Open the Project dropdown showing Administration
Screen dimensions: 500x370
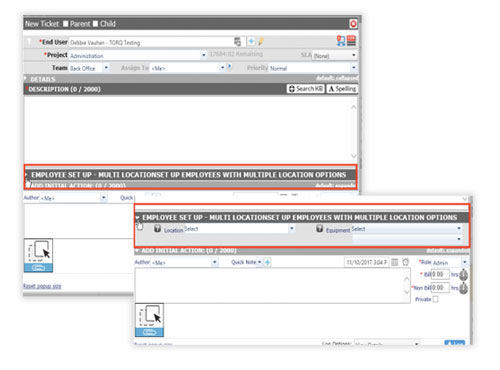coord(138,55)
